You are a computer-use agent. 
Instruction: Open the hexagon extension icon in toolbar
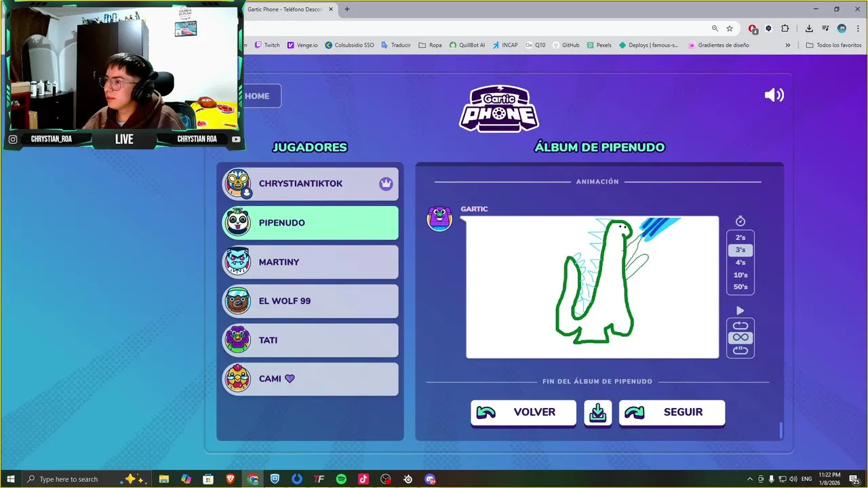768,28
